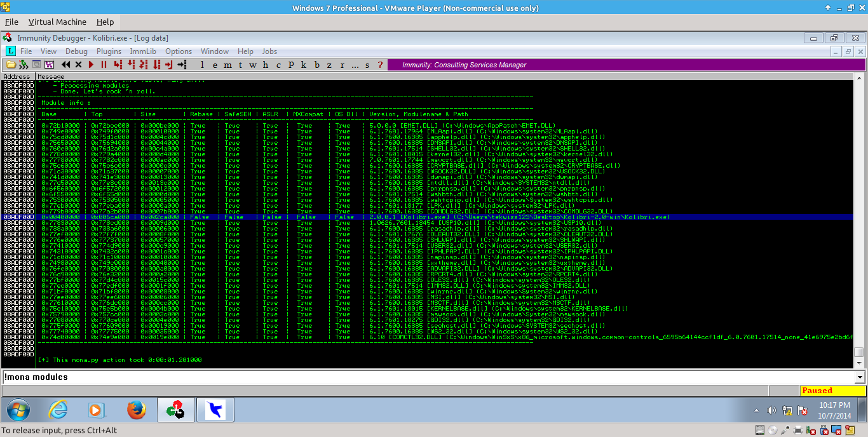Click the Trace into icon
The image size is (868, 437).
(144, 65)
